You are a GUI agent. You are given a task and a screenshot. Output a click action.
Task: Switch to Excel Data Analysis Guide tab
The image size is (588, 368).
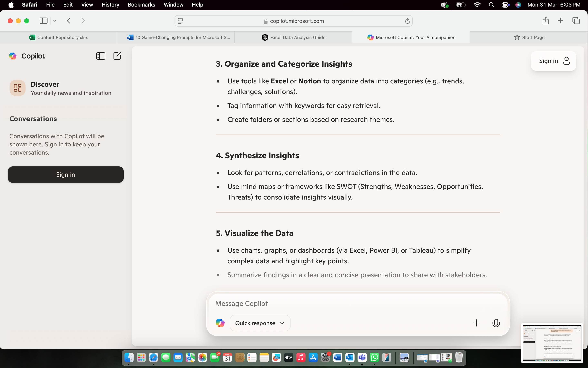pyautogui.click(x=293, y=37)
